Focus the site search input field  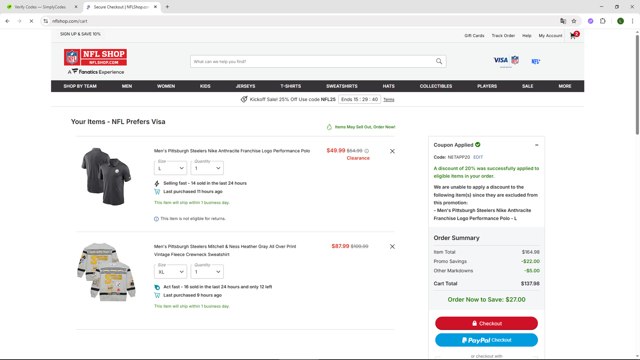point(312,62)
